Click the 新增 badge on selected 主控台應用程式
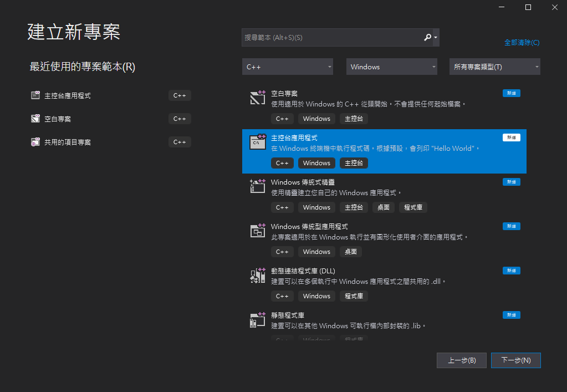567x392 pixels. (x=512, y=138)
